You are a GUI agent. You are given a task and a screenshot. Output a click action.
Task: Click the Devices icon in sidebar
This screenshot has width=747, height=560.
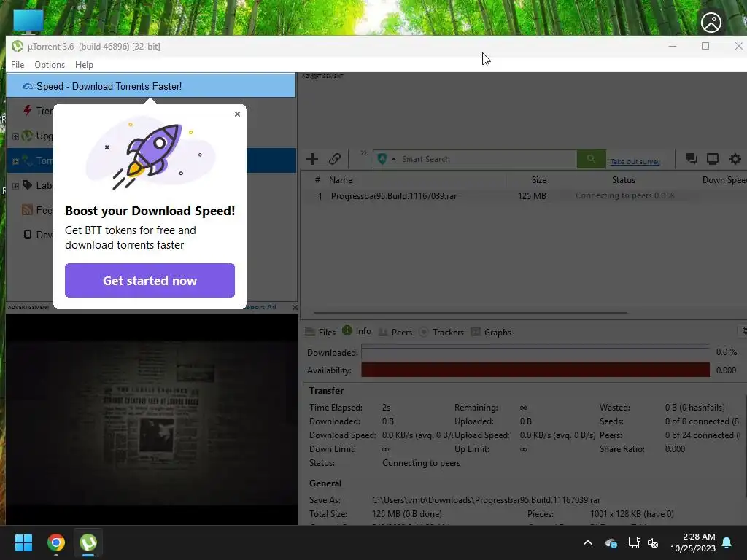click(x=28, y=234)
